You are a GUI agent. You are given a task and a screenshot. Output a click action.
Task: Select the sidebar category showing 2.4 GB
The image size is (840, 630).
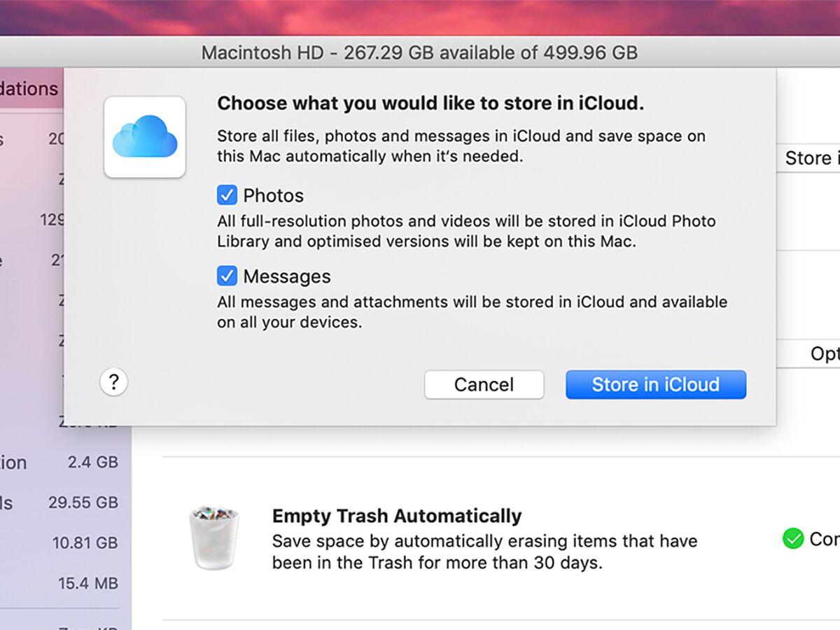click(x=63, y=462)
